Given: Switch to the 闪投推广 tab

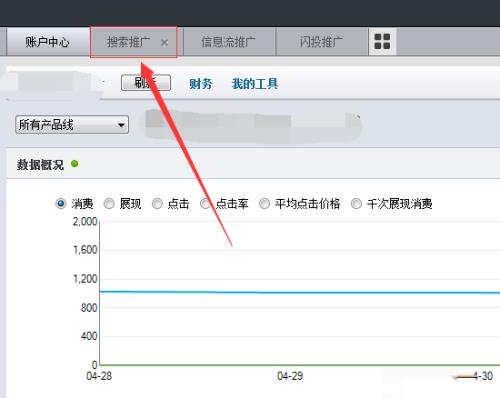Looking at the screenshot, I should pyautogui.click(x=321, y=42).
